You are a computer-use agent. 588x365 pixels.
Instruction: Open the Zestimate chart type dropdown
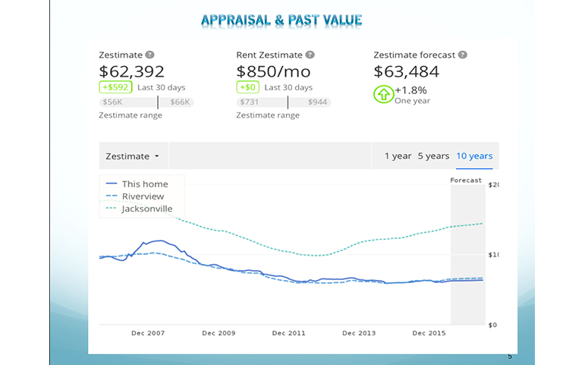(134, 156)
